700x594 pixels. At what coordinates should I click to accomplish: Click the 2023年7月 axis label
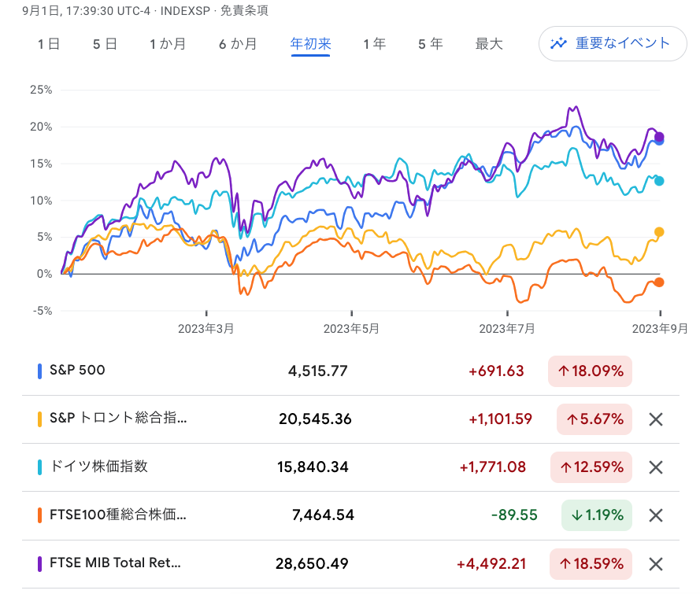coord(507,329)
